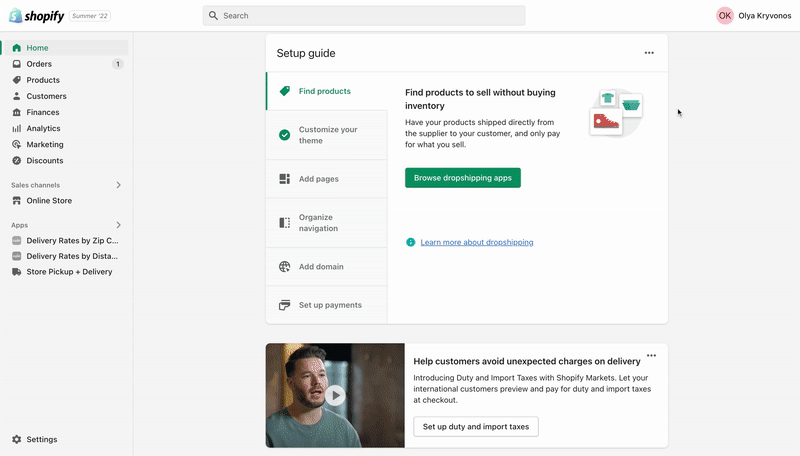Select Organize navigation setup step
This screenshot has width=800, height=456.
[327, 223]
